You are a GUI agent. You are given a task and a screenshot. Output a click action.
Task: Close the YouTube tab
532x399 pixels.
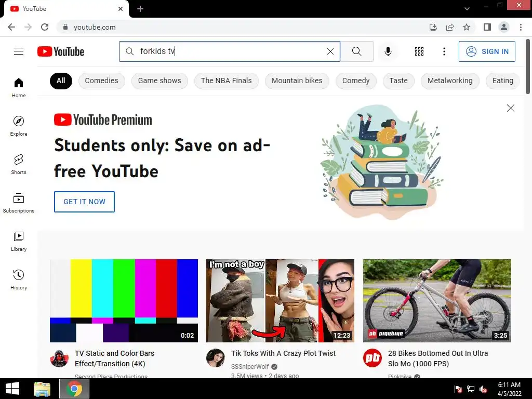tap(121, 9)
